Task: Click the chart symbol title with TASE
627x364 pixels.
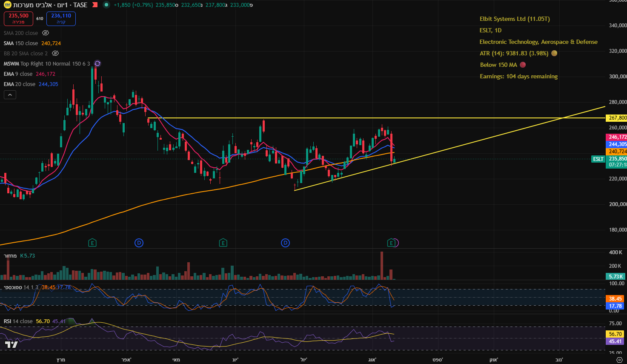Action: pos(50,5)
